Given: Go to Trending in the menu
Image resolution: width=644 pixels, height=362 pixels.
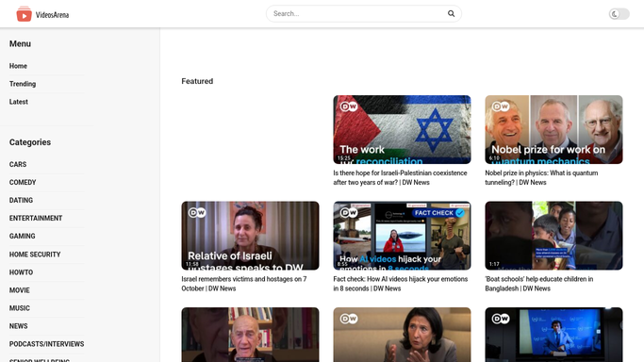Looking at the screenshot, I should click(x=23, y=84).
